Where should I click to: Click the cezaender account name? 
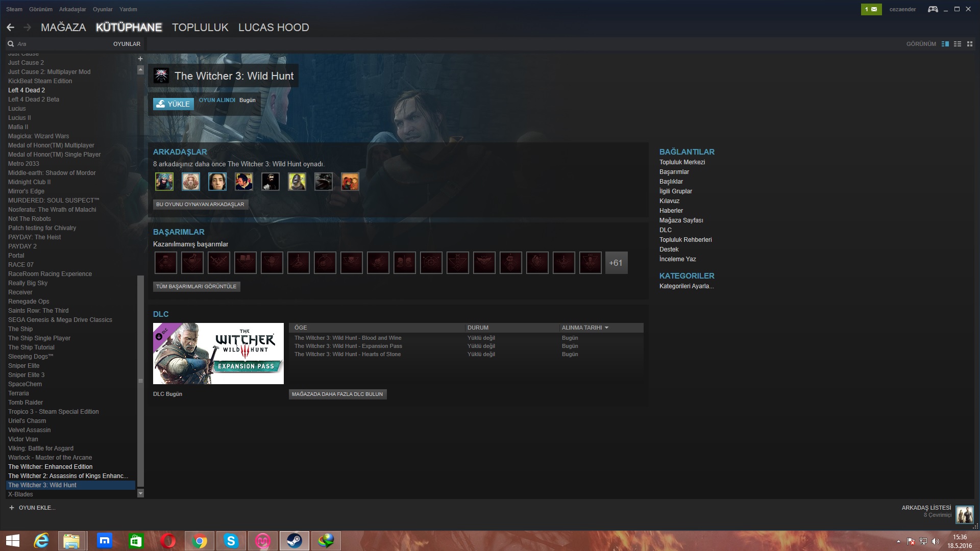[902, 9]
